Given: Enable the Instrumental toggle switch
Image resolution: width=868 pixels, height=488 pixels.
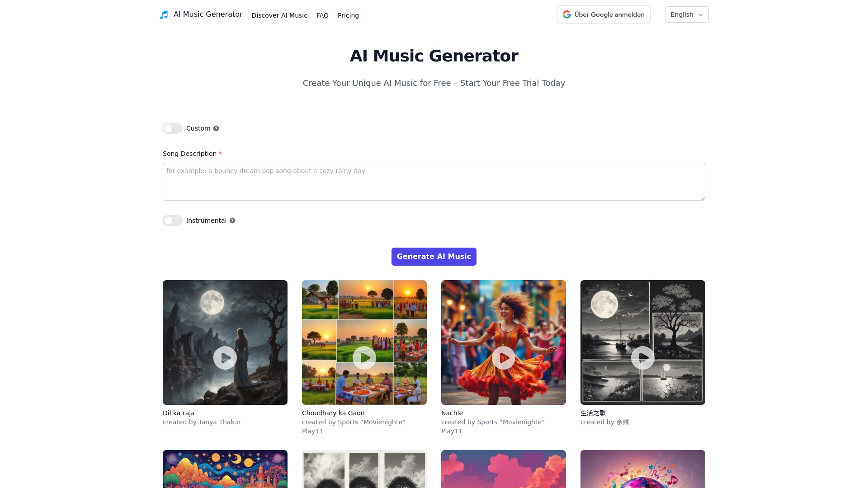Looking at the screenshot, I should pyautogui.click(x=172, y=221).
